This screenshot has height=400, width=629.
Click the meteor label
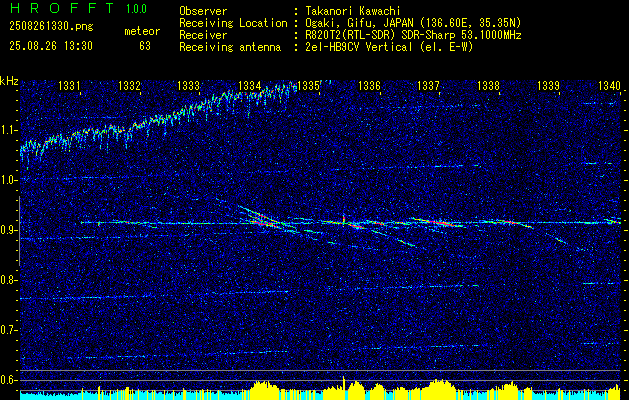pos(142,31)
